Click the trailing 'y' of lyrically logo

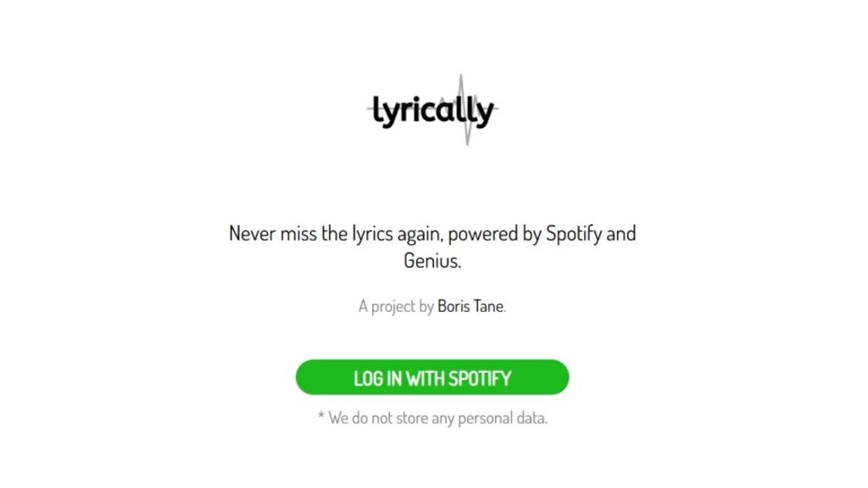pos(484,115)
